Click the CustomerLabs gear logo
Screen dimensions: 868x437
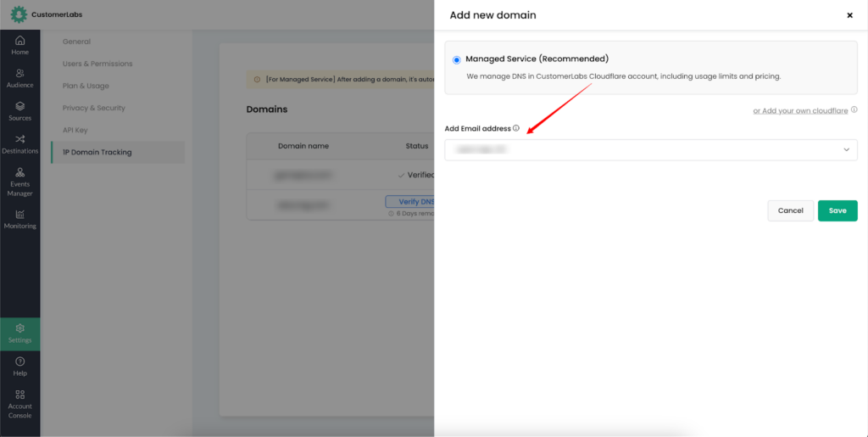click(x=19, y=14)
